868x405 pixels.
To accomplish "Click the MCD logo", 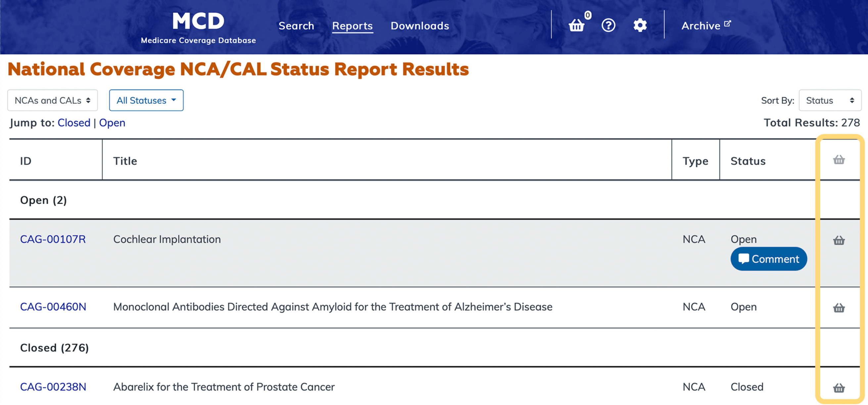I will click(198, 27).
